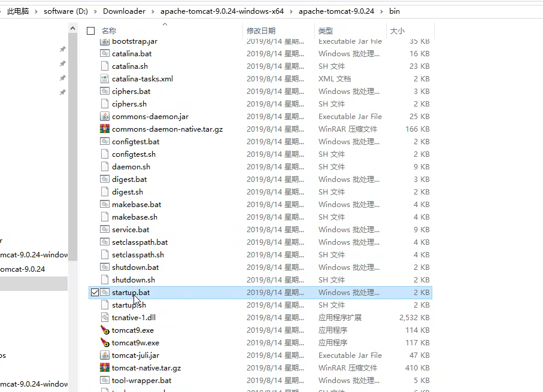This screenshot has width=543, height=392.
Task: Select the makebase.sh file name
Action: pyautogui.click(x=135, y=217)
